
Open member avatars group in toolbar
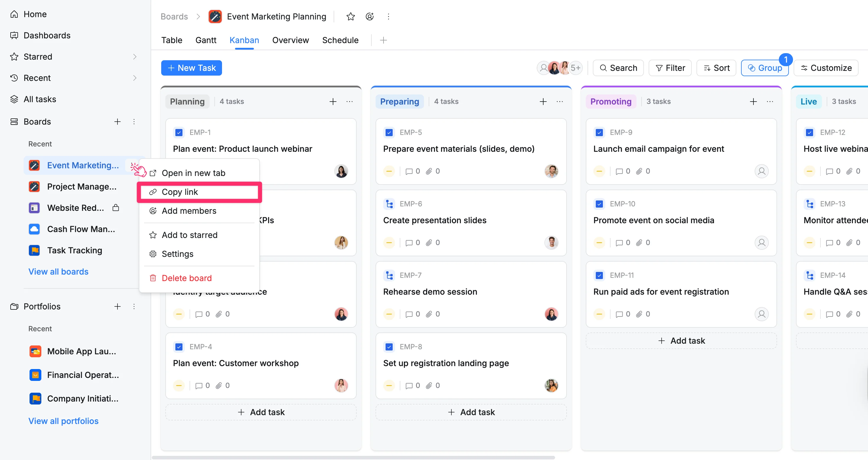pos(559,68)
